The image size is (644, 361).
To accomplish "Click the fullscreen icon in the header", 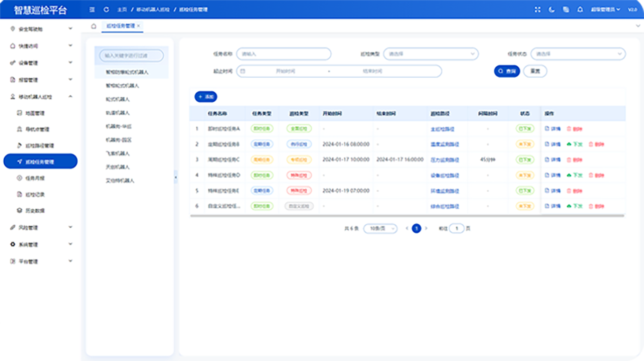I will [x=537, y=10].
